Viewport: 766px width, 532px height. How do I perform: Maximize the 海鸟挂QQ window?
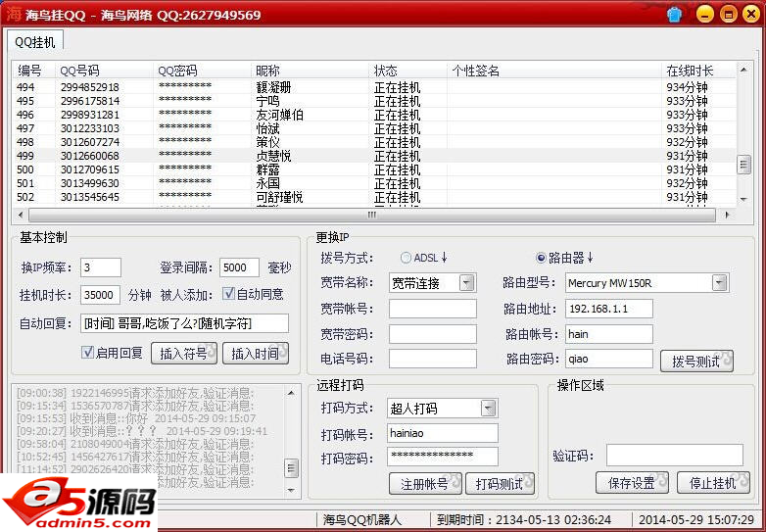pos(728,14)
